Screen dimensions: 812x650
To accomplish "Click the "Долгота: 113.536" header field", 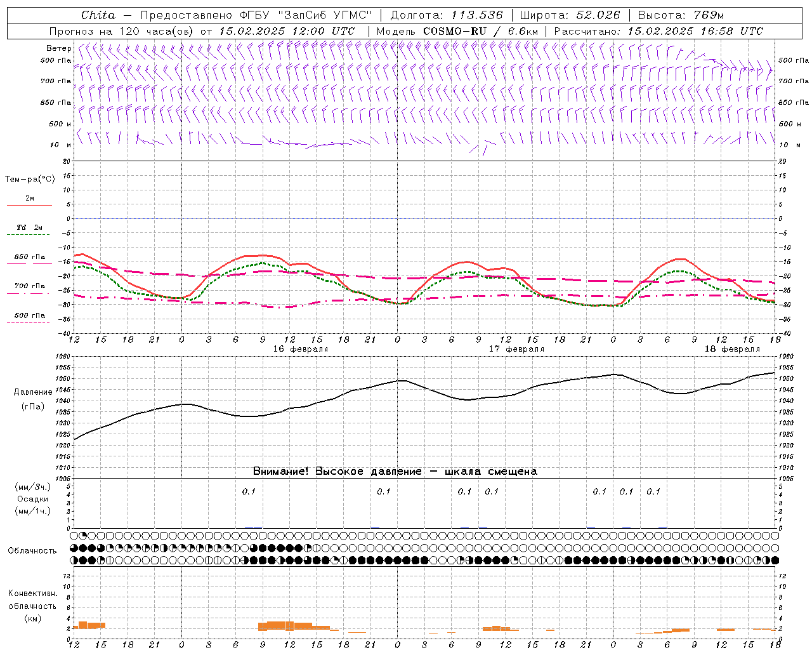I will (447, 15).
